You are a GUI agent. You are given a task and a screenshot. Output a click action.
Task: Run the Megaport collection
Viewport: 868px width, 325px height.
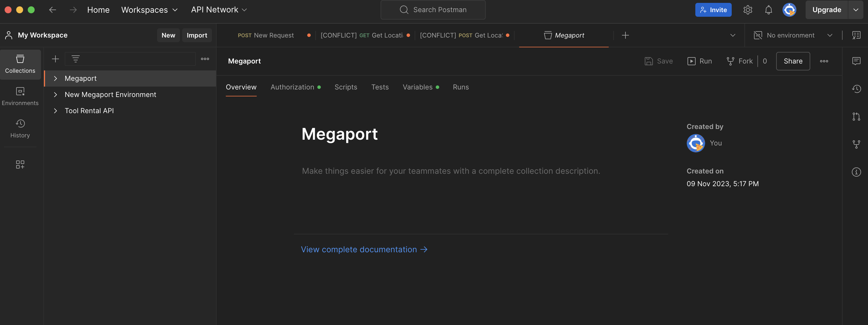[700, 61]
